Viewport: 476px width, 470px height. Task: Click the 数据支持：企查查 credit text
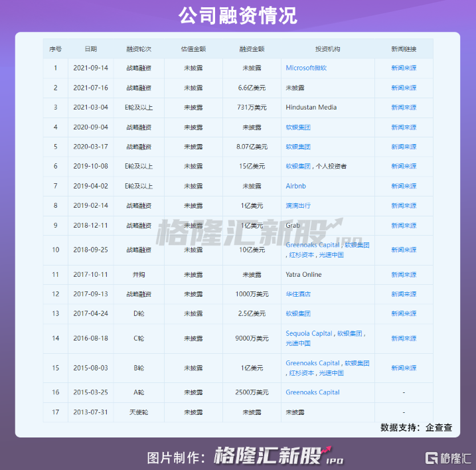pos(416,428)
